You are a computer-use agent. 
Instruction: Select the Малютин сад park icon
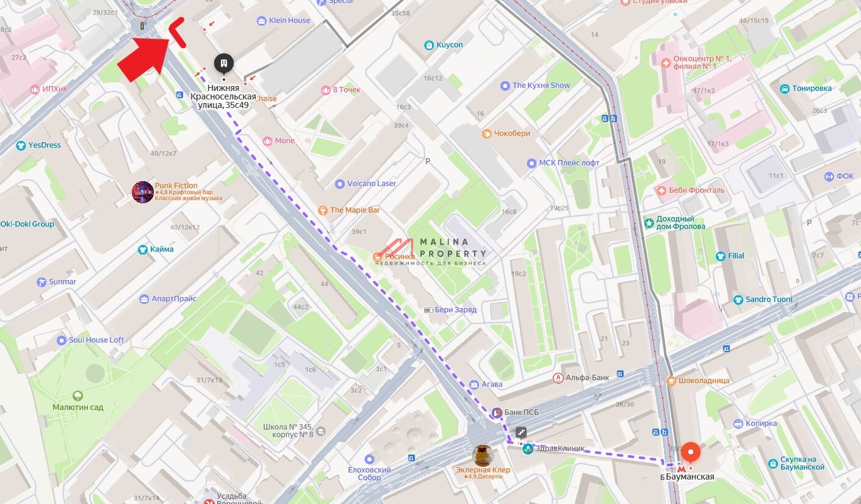(x=77, y=396)
